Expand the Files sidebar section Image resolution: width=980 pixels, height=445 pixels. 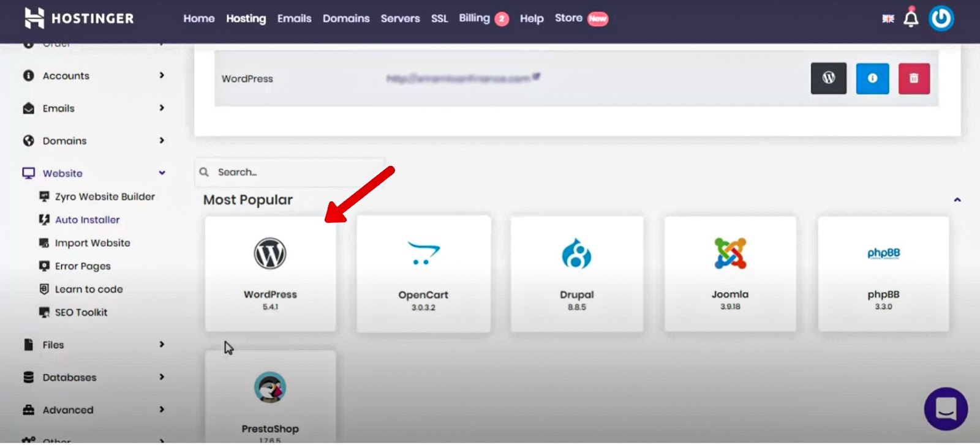click(162, 344)
